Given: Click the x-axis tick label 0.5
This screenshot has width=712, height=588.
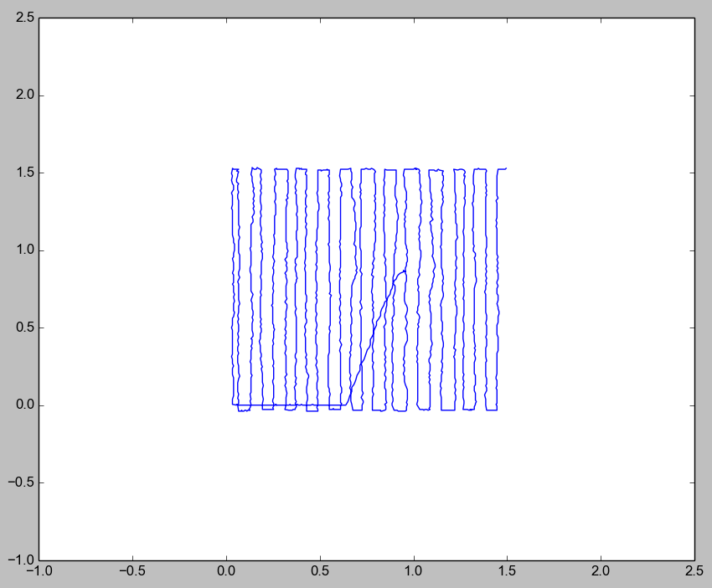Looking at the screenshot, I should point(320,570).
